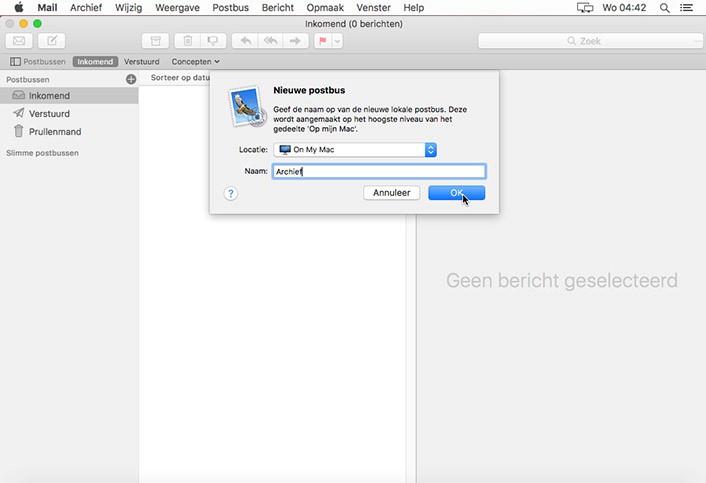Click into the Naam text field

(378, 171)
